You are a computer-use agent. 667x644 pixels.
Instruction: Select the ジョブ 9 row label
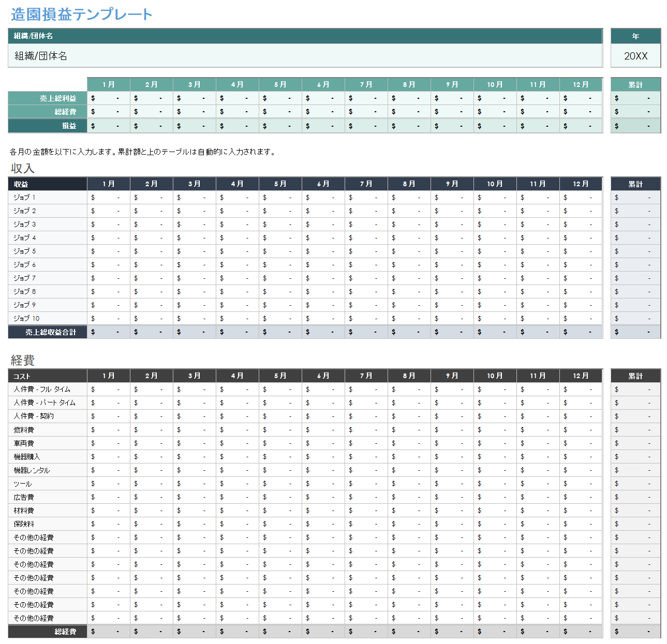coord(48,305)
